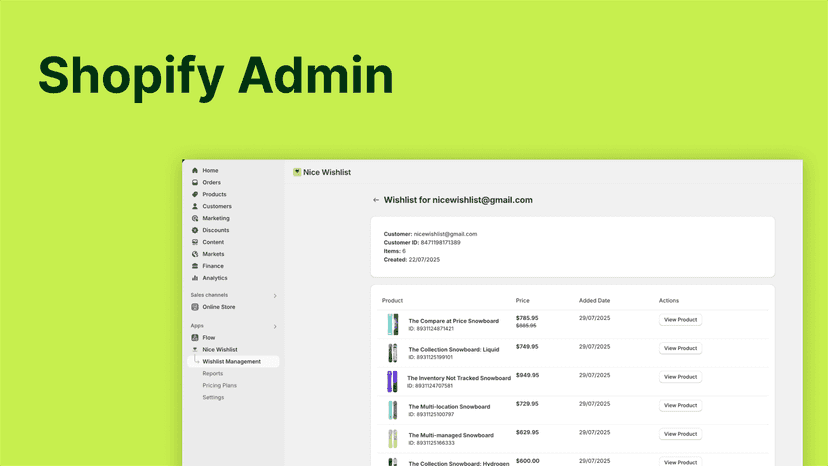This screenshot has width=828, height=466.
Task: View Product for Collection Snowboard: Liquid
Action: (x=680, y=348)
